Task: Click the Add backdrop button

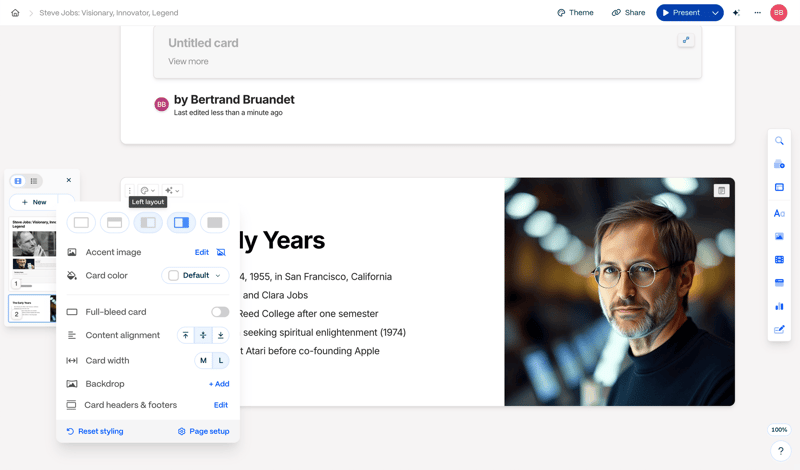Action: pos(219,384)
